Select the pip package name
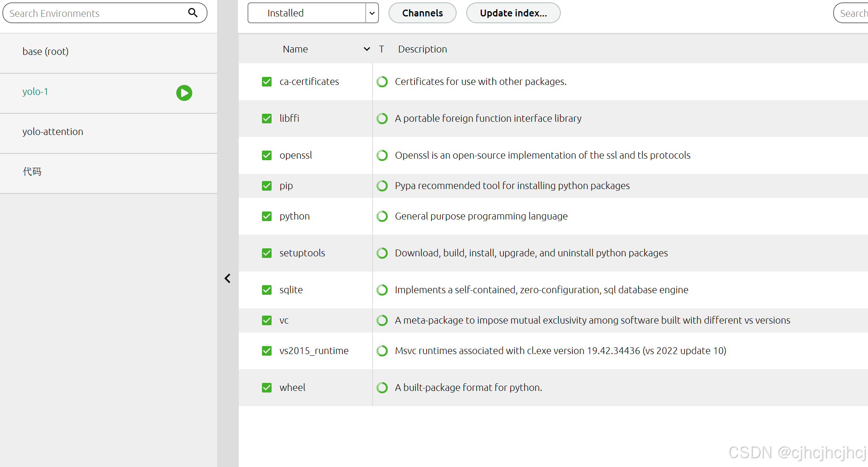The height and width of the screenshot is (467, 868). pyautogui.click(x=286, y=186)
